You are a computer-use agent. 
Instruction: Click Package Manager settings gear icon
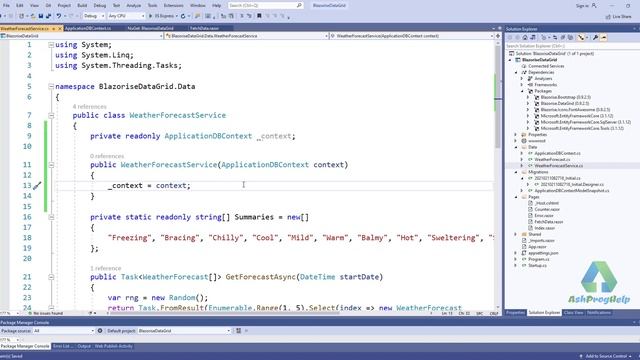pos(100,331)
